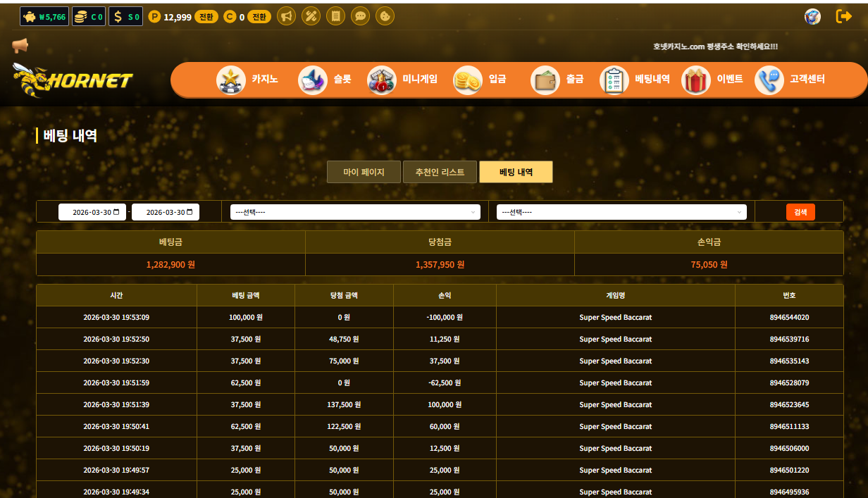This screenshot has width=868, height=498.
Task: Click the pencil and ruler icon
Action: point(311,16)
